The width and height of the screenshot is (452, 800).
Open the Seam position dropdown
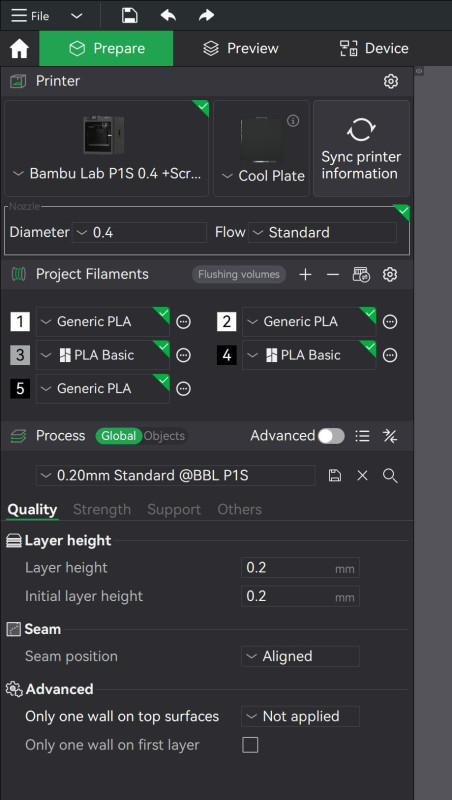(300, 656)
